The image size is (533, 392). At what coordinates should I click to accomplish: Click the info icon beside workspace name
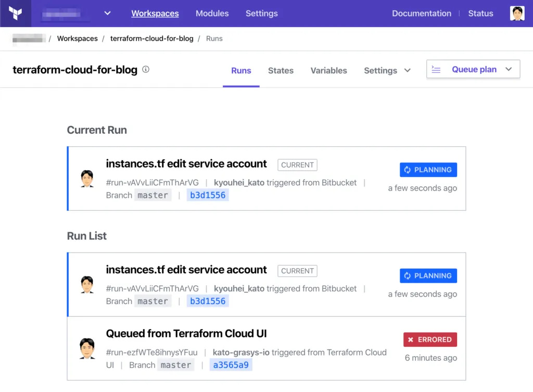146,69
